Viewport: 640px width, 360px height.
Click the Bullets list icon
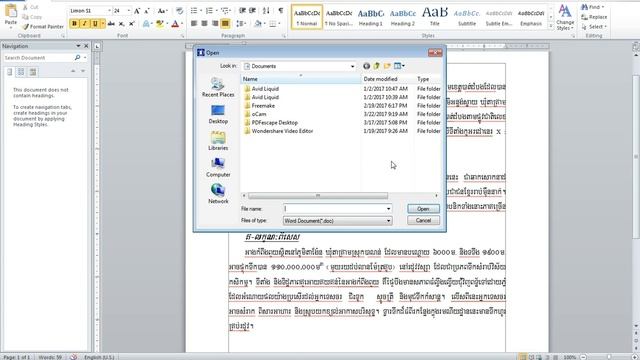click(195, 11)
